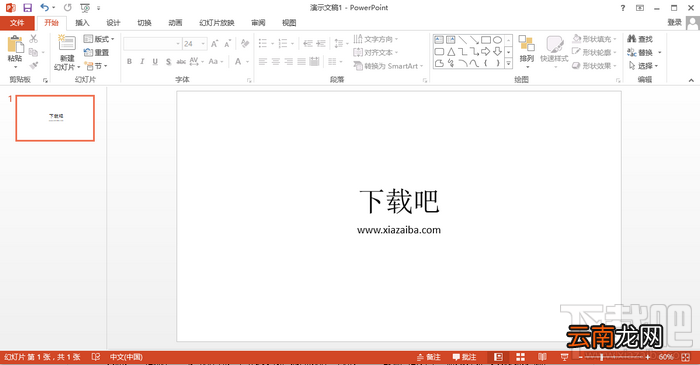Open Quick Styles gallery
Image resolution: width=700 pixels, height=365 pixels.
pyautogui.click(x=554, y=51)
